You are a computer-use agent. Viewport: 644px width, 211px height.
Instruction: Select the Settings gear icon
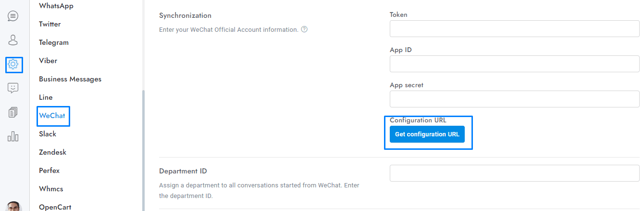point(13,64)
